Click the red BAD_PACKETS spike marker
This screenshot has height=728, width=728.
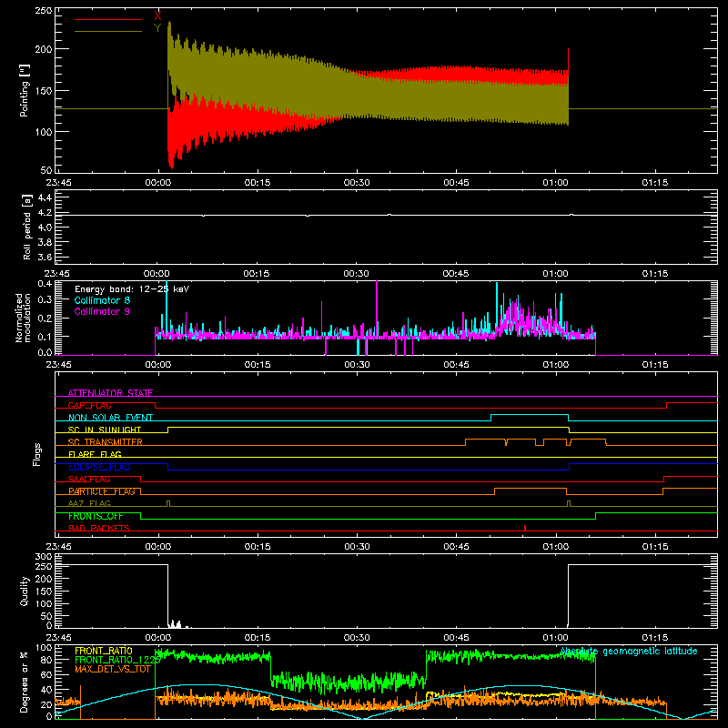point(525,528)
